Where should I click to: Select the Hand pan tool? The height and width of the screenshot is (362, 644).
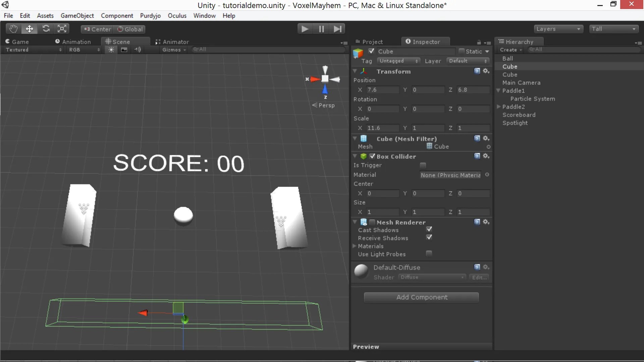13,28
